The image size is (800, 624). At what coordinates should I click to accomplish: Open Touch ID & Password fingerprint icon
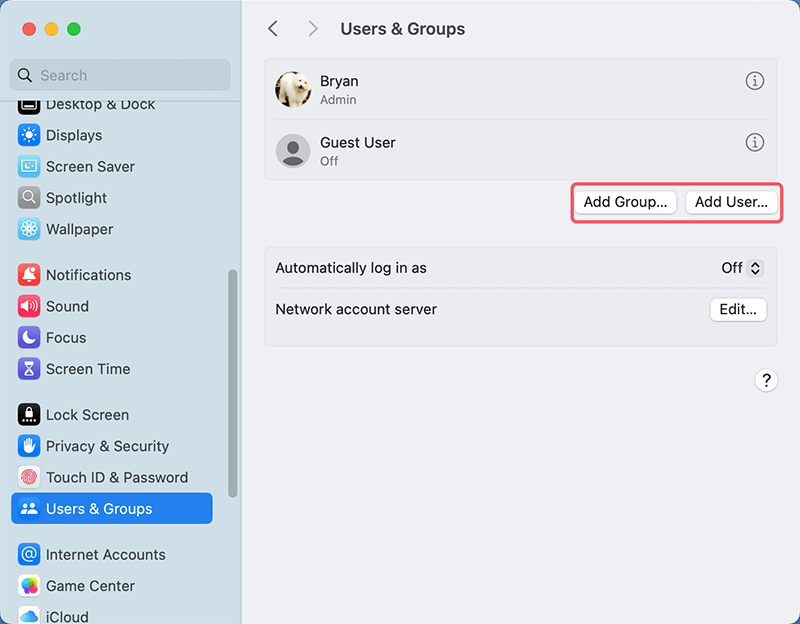(x=29, y=478)
